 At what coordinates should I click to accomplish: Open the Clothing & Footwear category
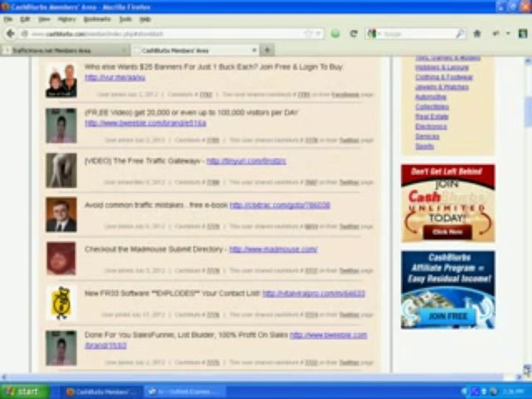pos(444,78)
